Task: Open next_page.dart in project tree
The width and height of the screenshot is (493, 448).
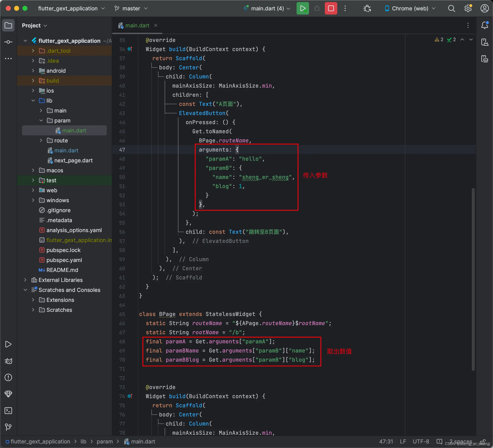Action: pyautogui.click(x=73, y=160)
